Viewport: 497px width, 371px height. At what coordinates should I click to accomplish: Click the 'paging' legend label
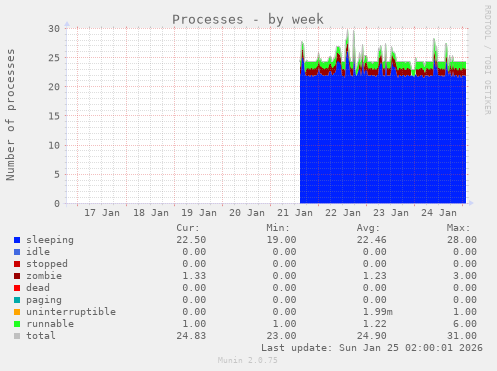44,300
